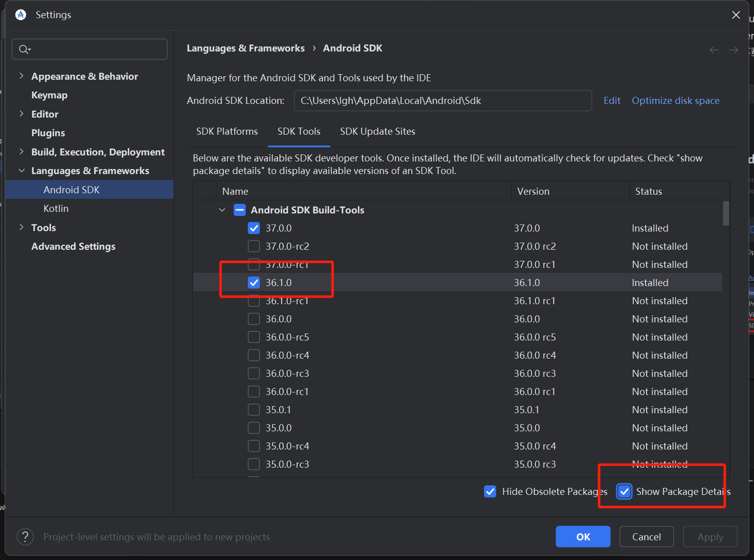Open Advanced Settings page
This screenshot has height=560, width=754.
click(x=74, y=246)
